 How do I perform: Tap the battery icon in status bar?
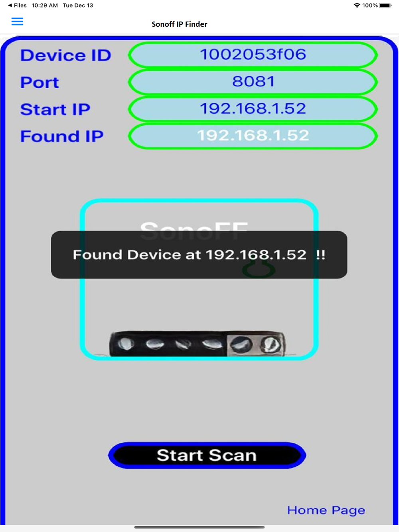[385, 6]
